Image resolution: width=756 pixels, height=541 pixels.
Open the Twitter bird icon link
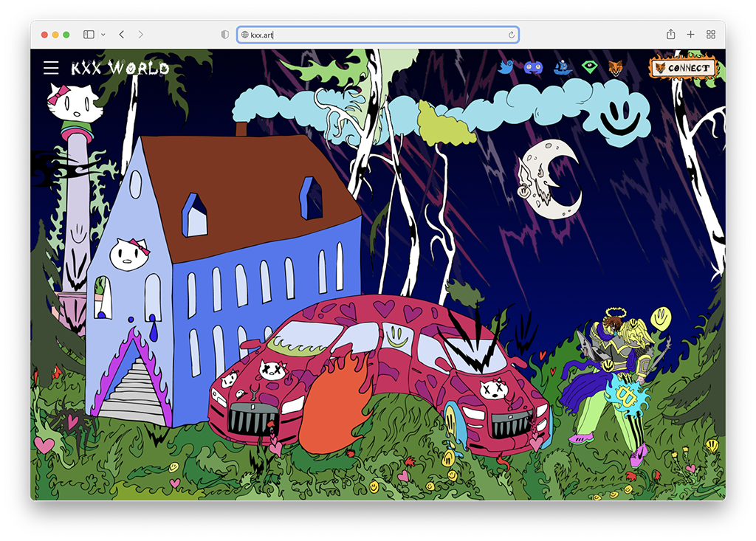point(506,67)
